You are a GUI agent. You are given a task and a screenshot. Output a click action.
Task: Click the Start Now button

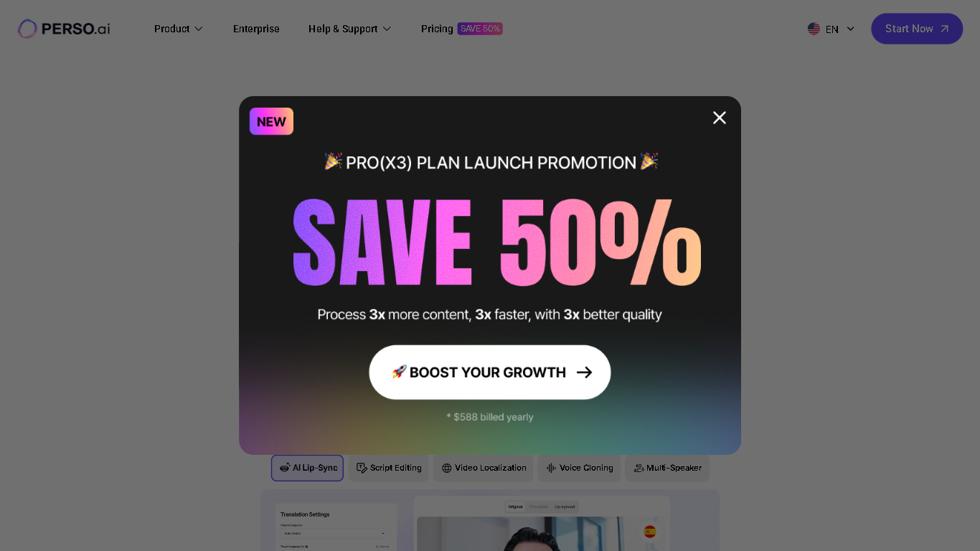coord(917,29)
